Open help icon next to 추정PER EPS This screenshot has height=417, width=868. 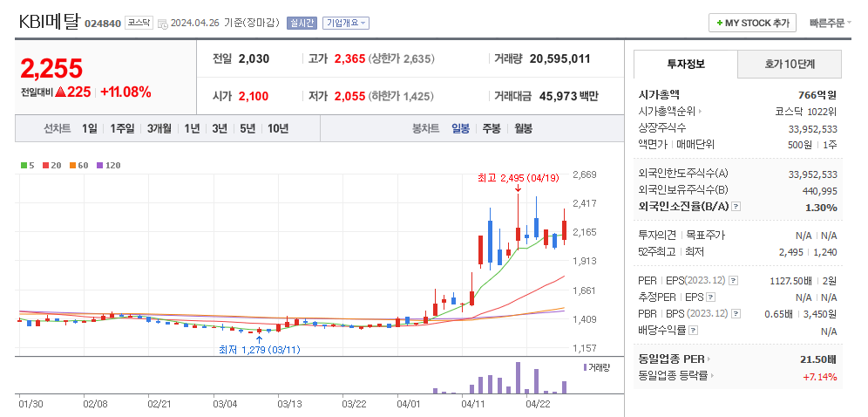pos(711,297)
